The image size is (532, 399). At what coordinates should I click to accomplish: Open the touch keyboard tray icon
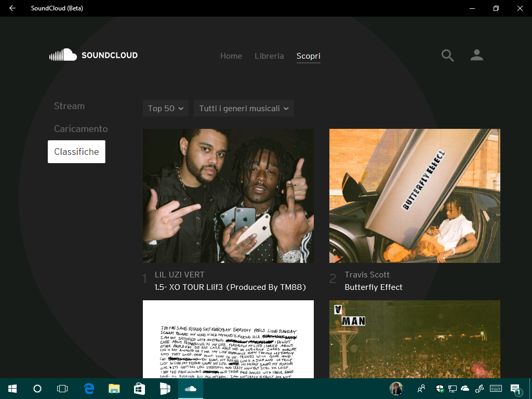pos(496,389)
